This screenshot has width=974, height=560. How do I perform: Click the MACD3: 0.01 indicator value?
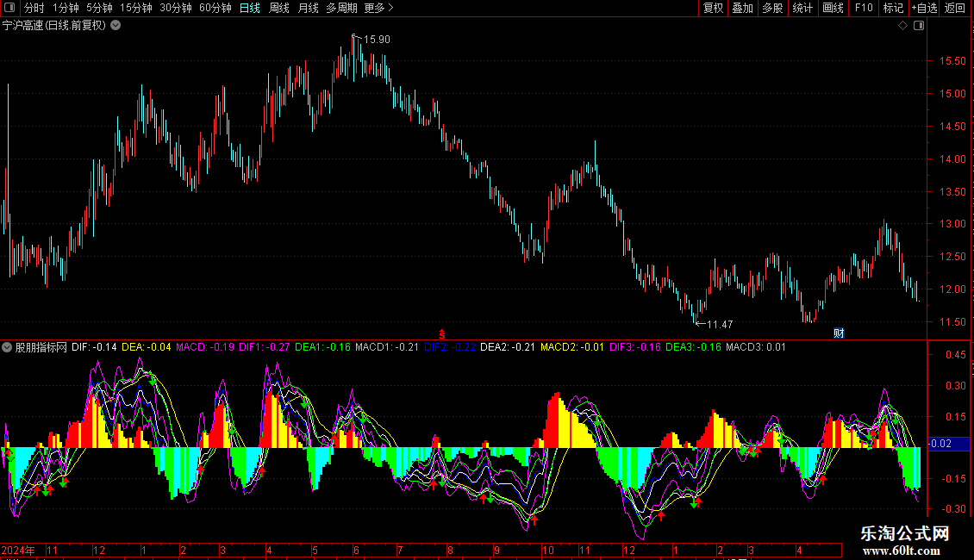pos(756,347)
